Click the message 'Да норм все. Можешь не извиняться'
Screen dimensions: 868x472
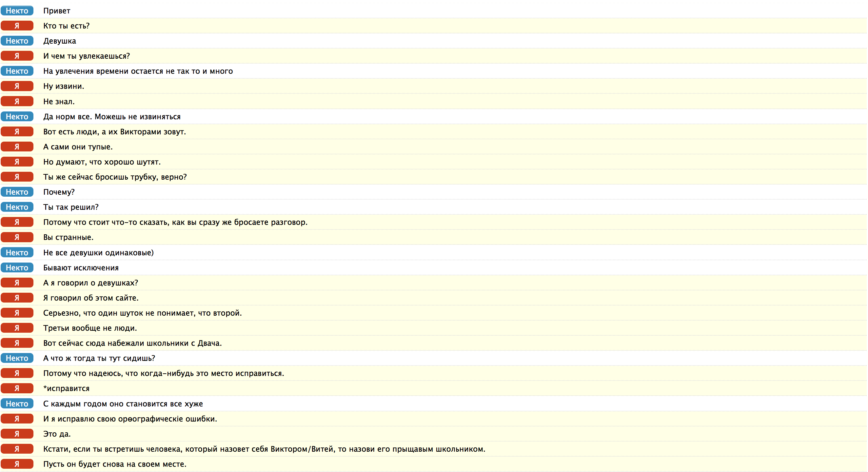tap(111, 117)
